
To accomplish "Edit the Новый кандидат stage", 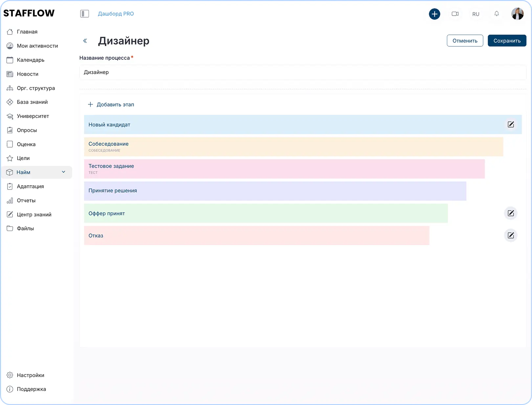I will [x=511, y=124].
